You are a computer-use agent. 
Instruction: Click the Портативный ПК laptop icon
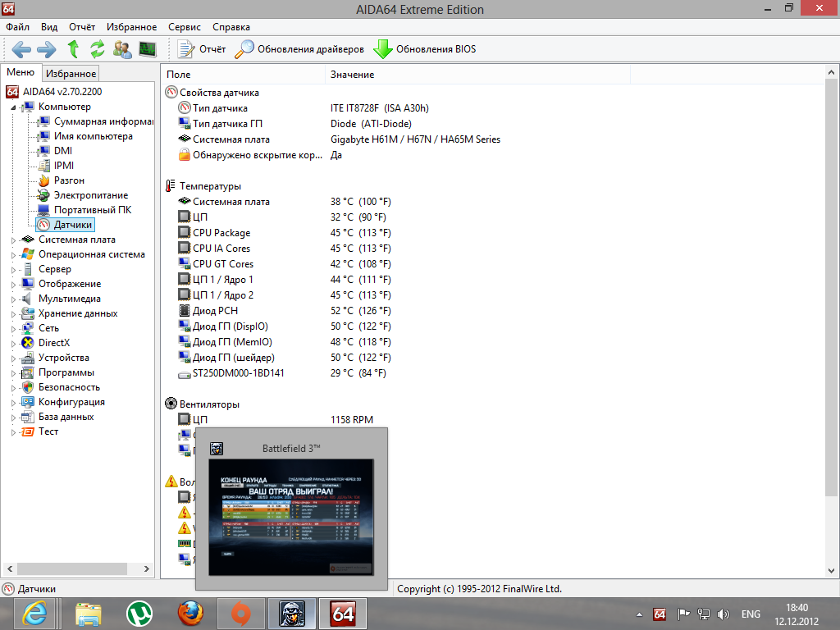click(x=43, y=210)
